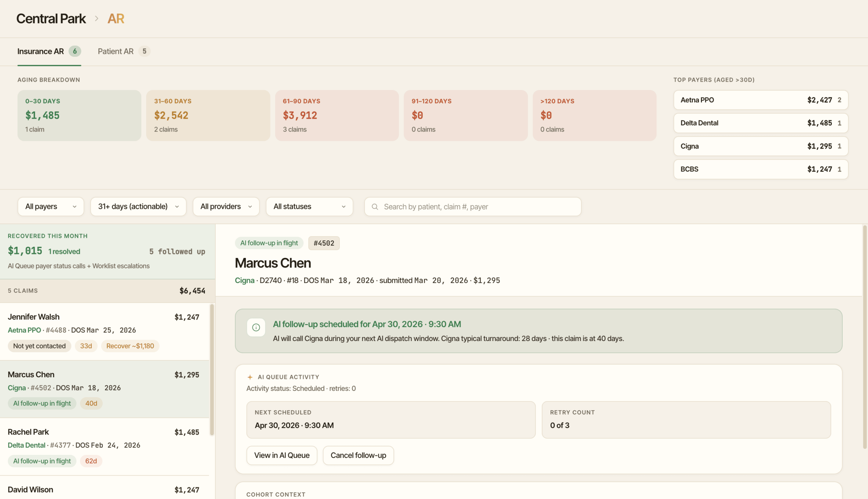Screen dimensions: 868x499
Task: Click the Not yet contacted status pill
Action: coord(39,346)
